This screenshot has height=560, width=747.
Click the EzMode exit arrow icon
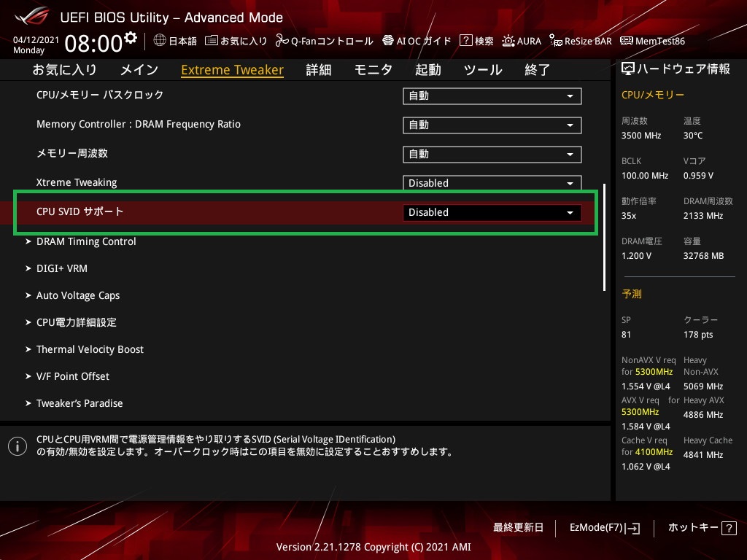(x=634, y=528)
